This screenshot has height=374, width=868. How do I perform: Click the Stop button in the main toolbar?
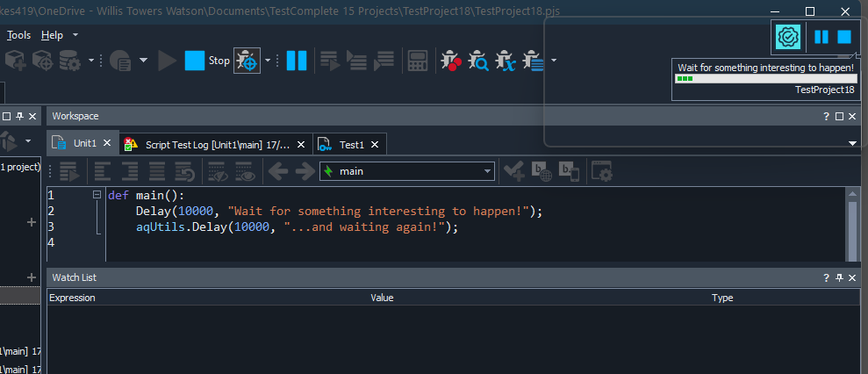pos(205,61)
